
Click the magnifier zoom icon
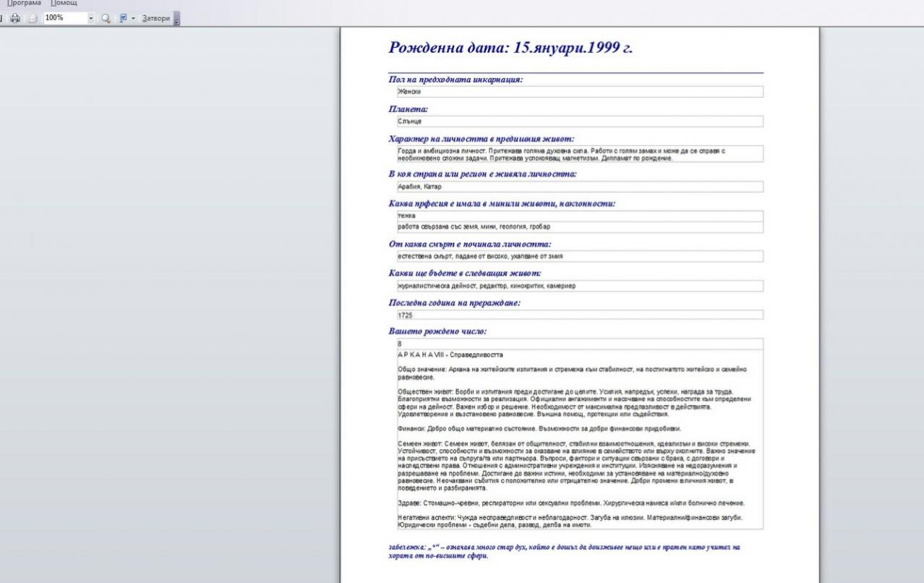coord(106,17)
